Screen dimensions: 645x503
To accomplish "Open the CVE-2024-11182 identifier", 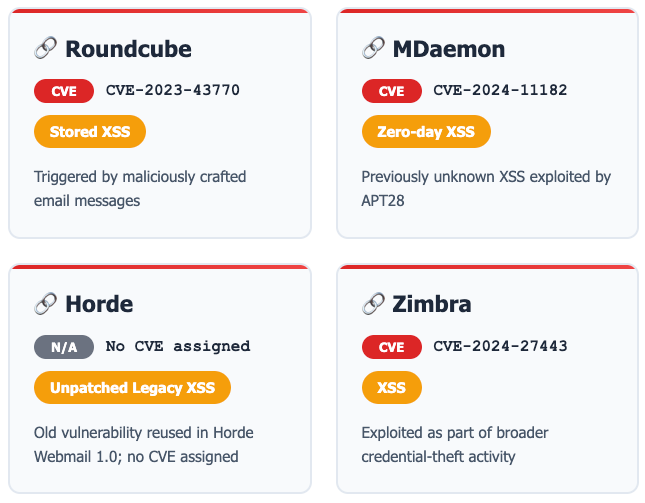I will 500,90.
